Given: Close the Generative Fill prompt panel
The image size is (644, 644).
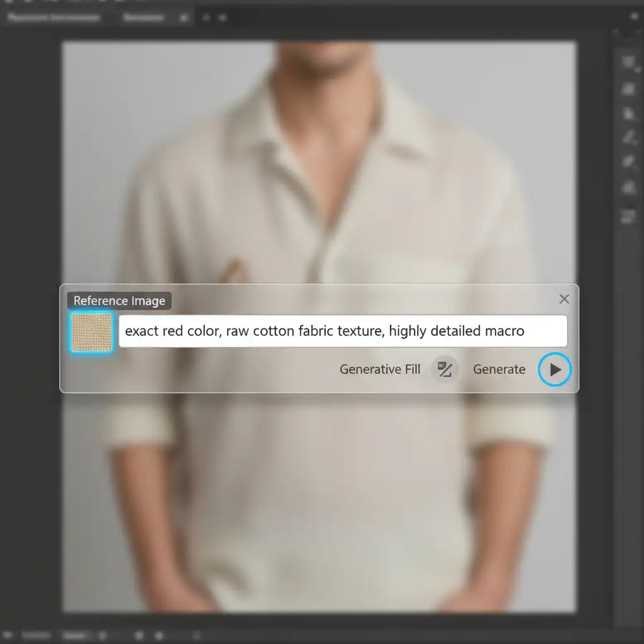Looking at the screenshot, I should click(564, 299).
